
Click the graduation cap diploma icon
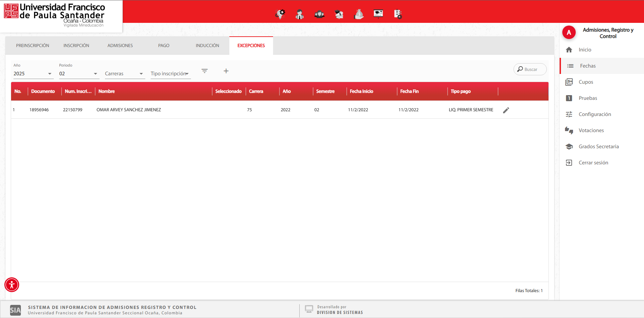[339, 14]
